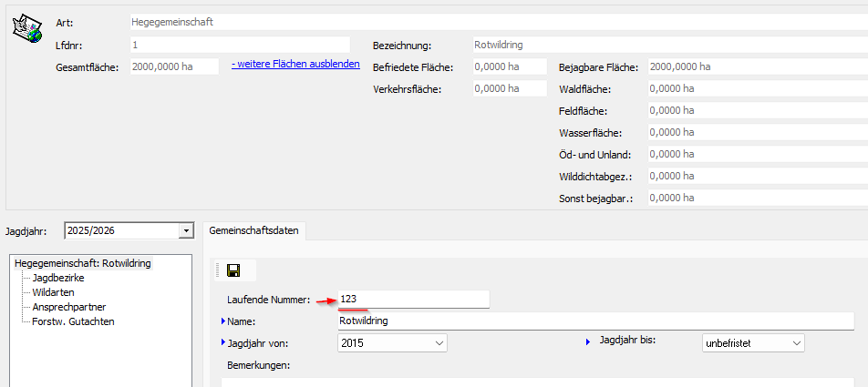Click the Hegegemeinschaft record icon at top left

pos(26,27)
